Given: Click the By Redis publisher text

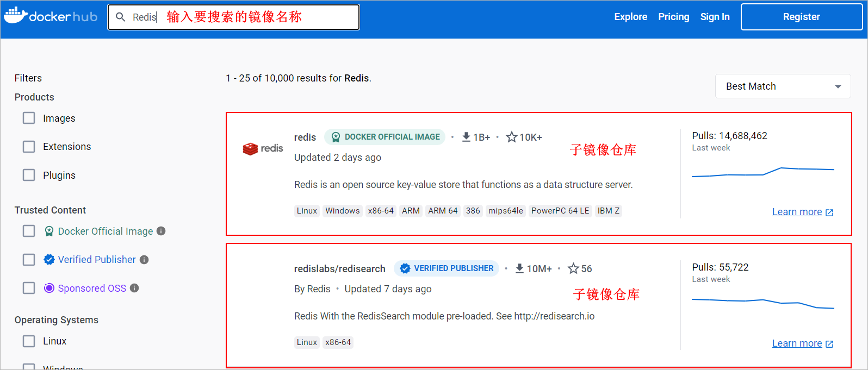Looking at the screenshot, I should 312,289.
